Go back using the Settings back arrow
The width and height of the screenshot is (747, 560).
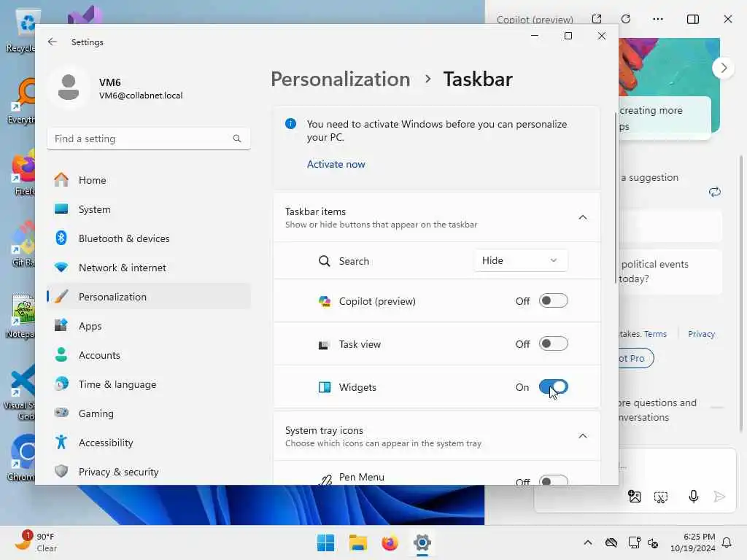pyautogui.click(x=53, y=42)
